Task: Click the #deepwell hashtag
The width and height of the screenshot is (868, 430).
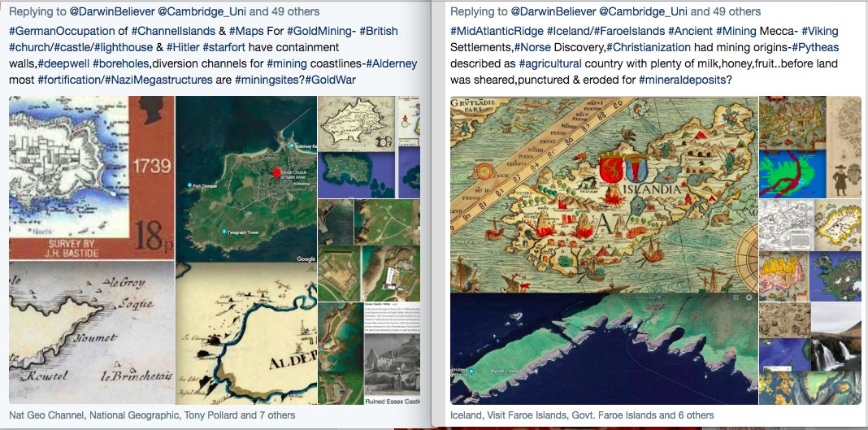Action: (63, 63)
